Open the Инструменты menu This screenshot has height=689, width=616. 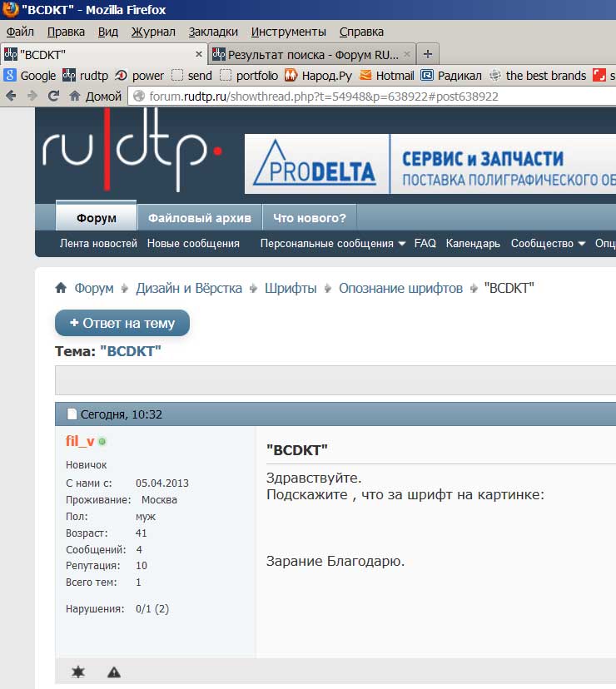point(288,32)
